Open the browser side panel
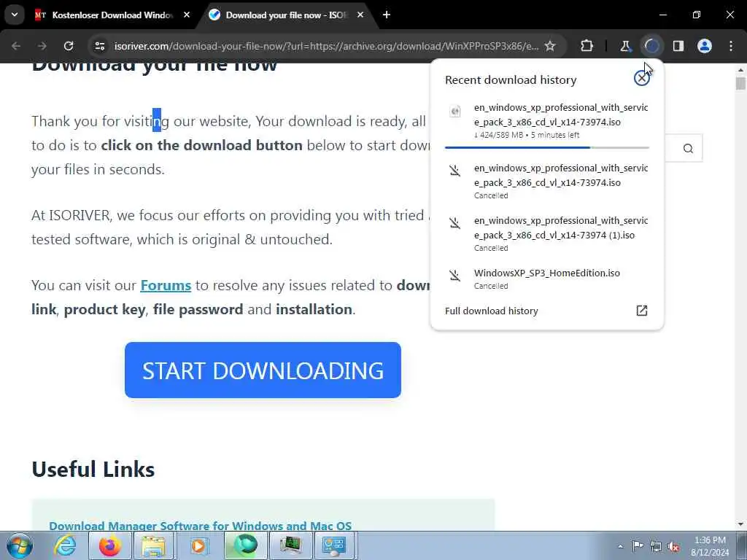This screenshot has height=560, width=747. (x=678, y=46)
